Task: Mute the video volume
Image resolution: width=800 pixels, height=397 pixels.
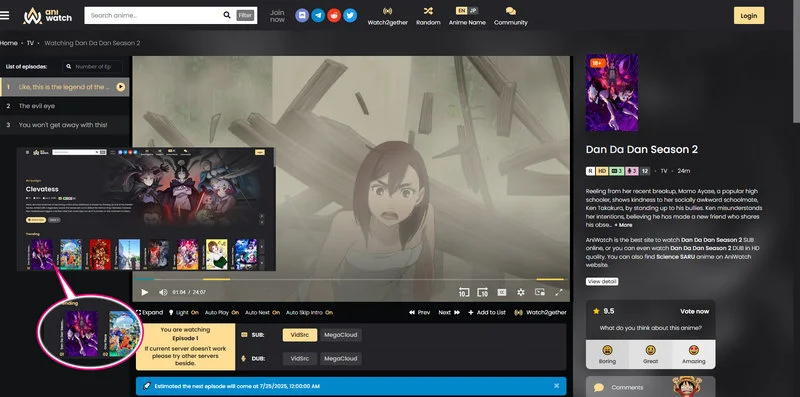Action: point(163,292)
